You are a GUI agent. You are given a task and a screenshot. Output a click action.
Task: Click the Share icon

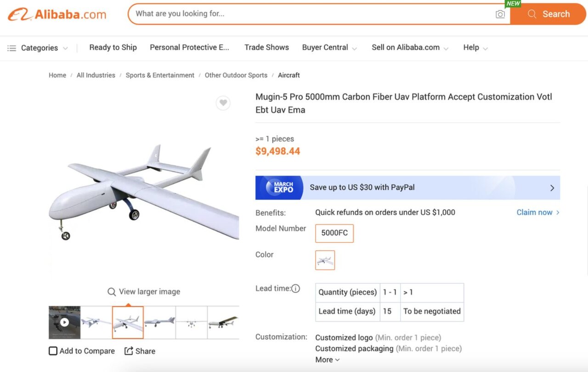(x=129, y=351)
